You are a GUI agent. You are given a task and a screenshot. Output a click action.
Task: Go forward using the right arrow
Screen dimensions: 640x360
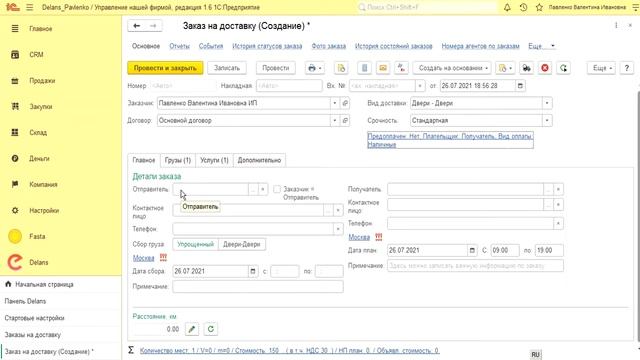(x=153, y=26)
